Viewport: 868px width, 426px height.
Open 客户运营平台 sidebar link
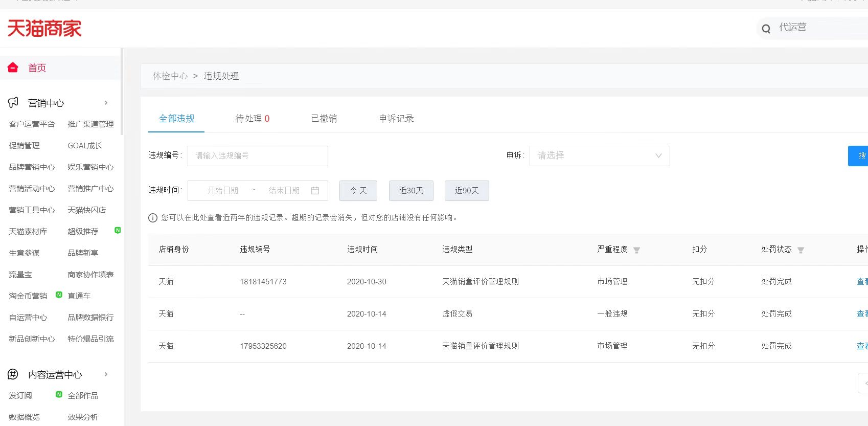[x=32, y=124]
